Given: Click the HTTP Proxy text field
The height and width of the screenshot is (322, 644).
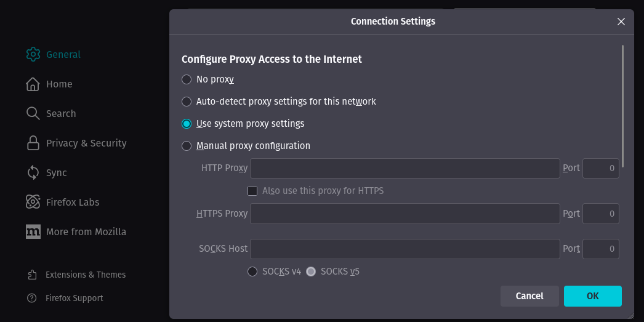Looking at the screenshot, I should click(405, 168).
